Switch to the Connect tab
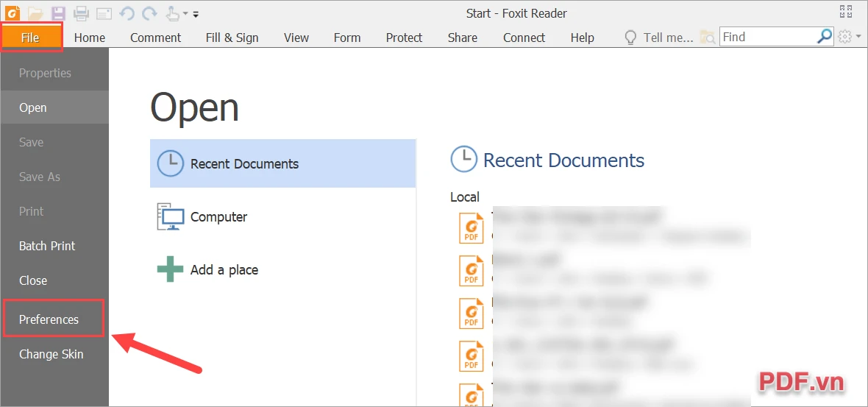Viewport: 868px width, 407px height. pyautogui.click(x=524, y=38)
